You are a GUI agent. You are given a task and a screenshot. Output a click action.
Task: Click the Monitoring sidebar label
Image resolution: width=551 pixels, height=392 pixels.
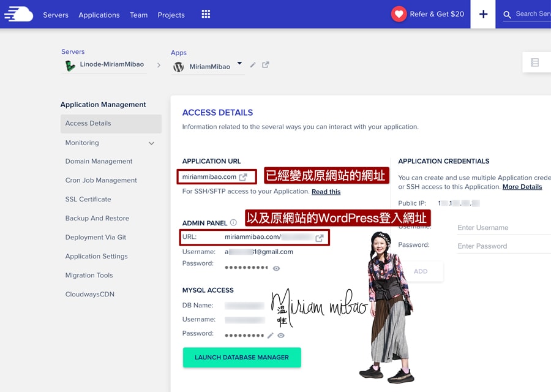tap(82, 143)
